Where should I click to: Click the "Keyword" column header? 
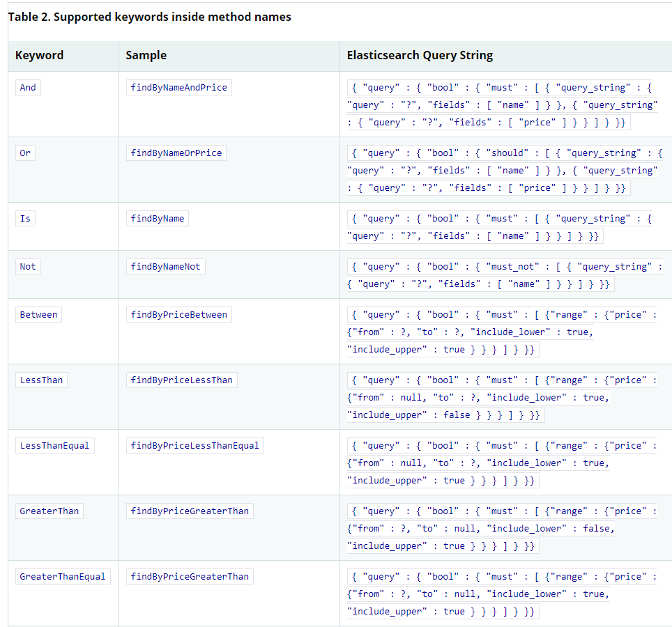39,55
